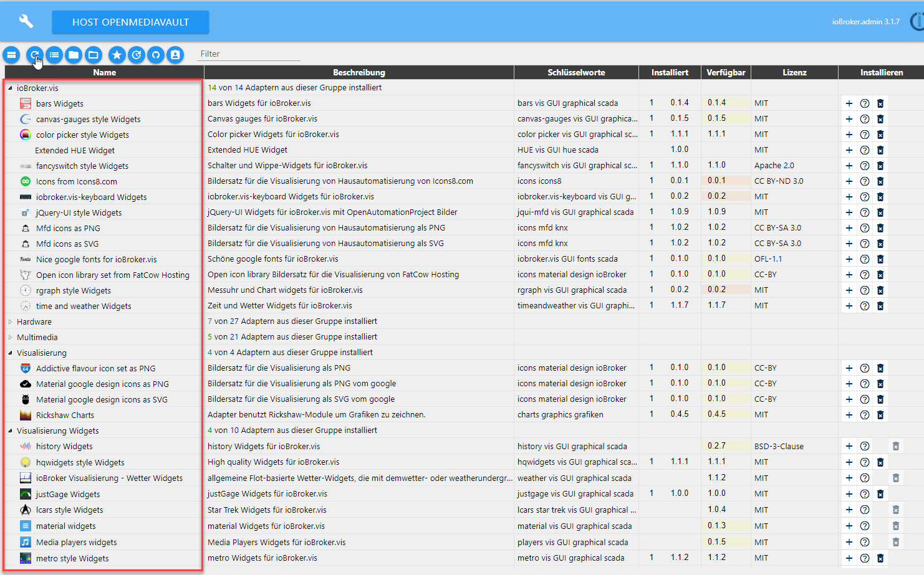The height and width of the screenshot is (575, 924).
Task: Click 'Star Trek Widgets für ioBroker.vis' description
Action: coord(267,510)
